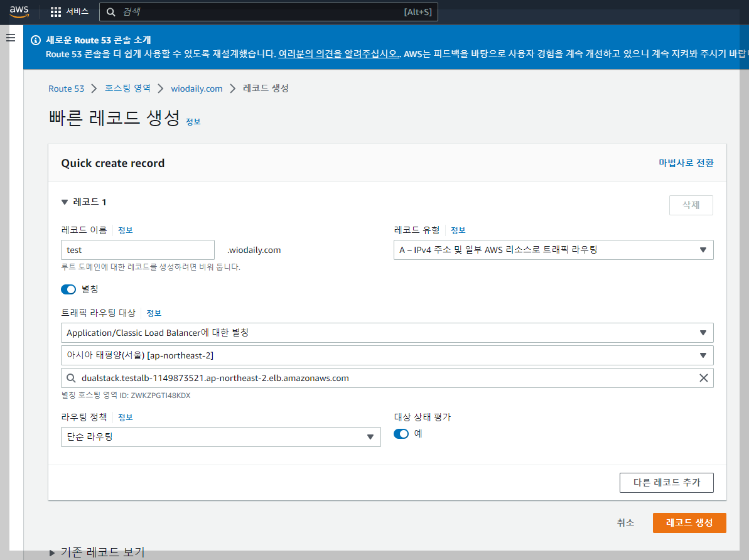Open the services grid menu
This screenshot has width=749, height=560.
pos(56,12)
